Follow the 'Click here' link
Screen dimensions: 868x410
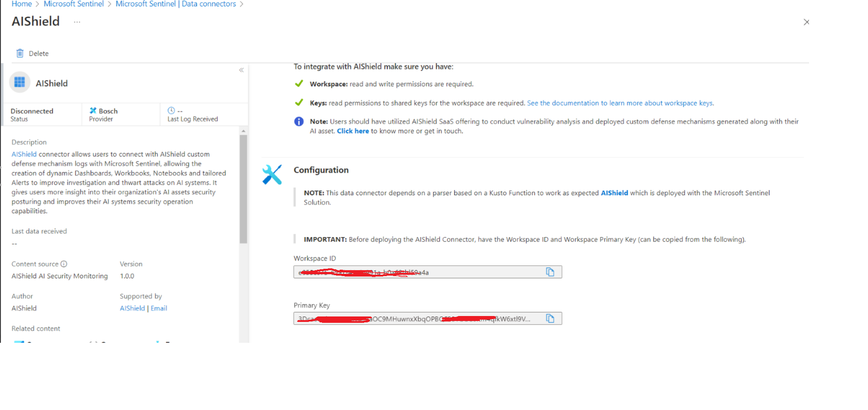[352, 131]
